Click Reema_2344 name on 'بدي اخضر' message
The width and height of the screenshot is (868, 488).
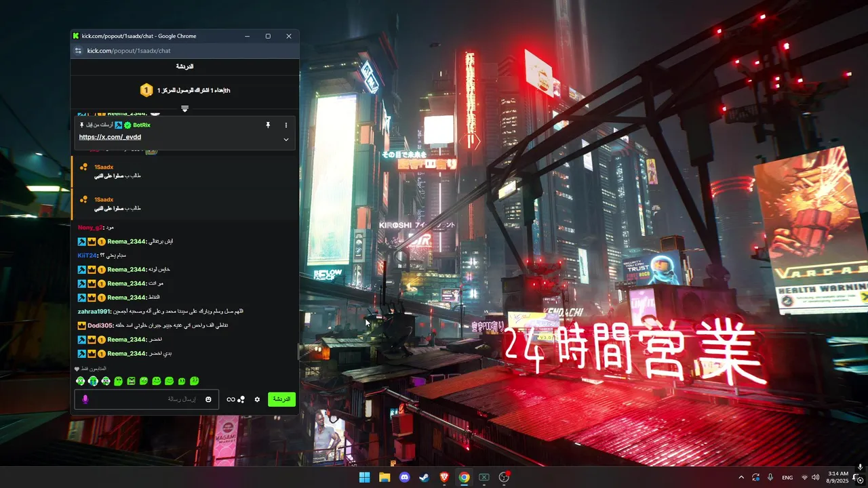pos(127,354)
